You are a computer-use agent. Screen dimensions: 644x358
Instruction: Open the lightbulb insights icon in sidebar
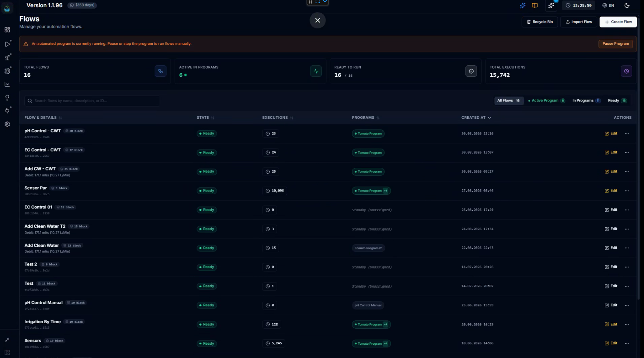(7, 98)
